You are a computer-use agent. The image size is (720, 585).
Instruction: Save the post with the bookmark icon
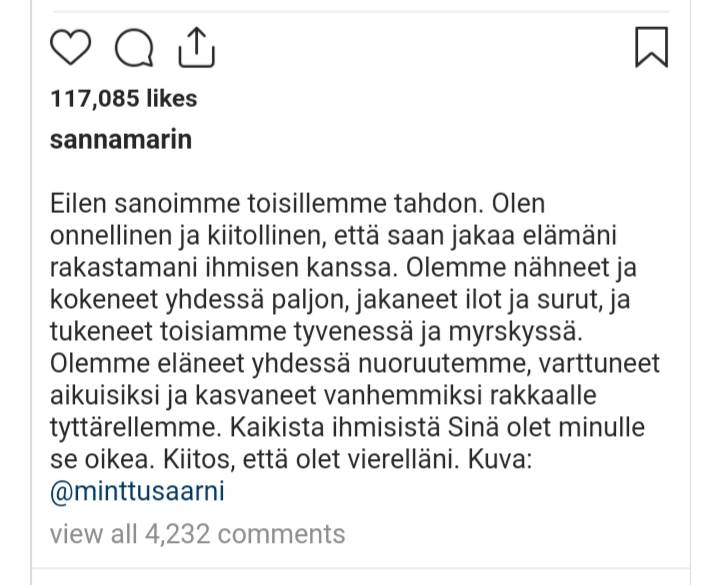tap(651, 47)
